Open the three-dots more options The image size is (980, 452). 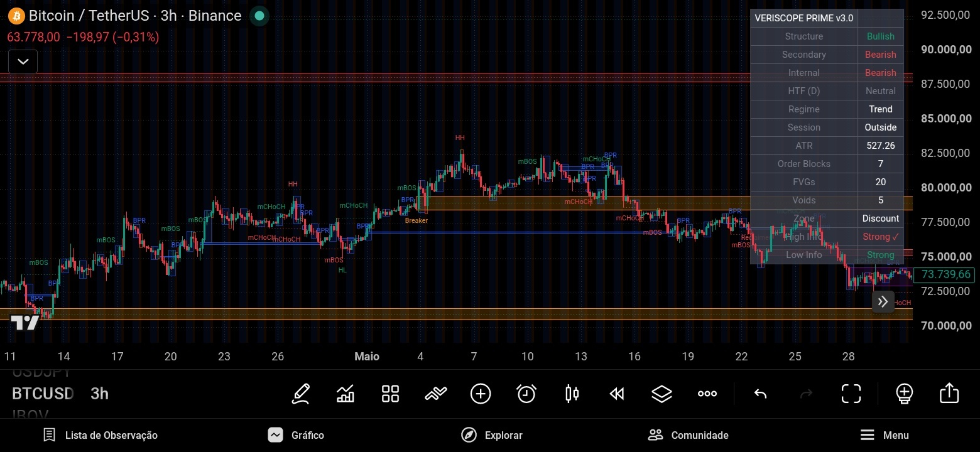point(707,394)
